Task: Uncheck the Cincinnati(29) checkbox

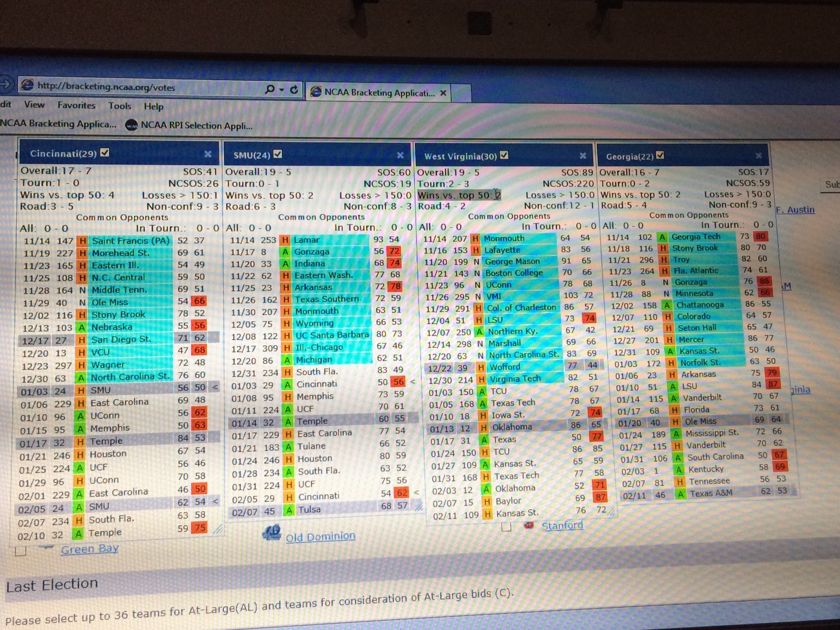Action: pos(105,152)
